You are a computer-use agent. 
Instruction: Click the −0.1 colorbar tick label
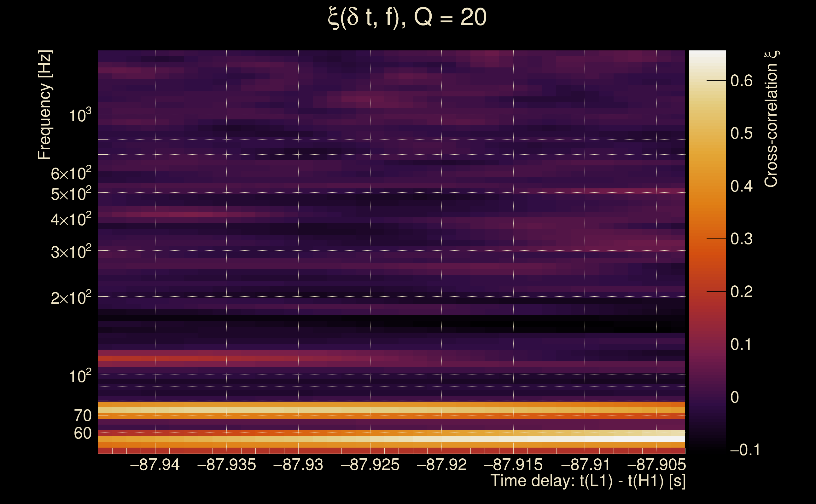click(745, 450)
